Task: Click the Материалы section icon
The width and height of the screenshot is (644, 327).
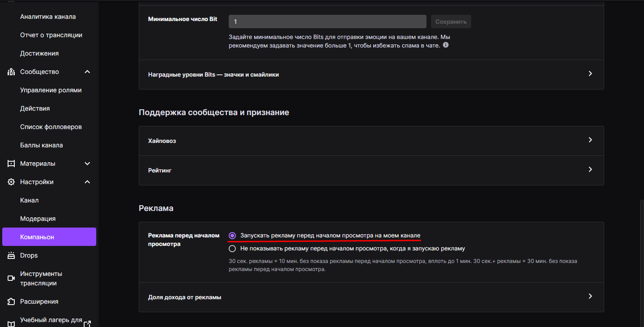Action: point(11,163)
